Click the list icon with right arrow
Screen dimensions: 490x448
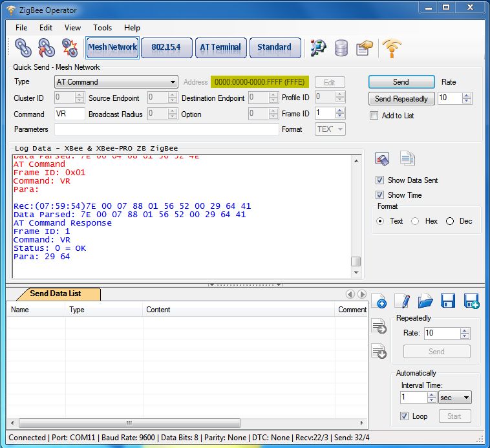click(379, 326)
